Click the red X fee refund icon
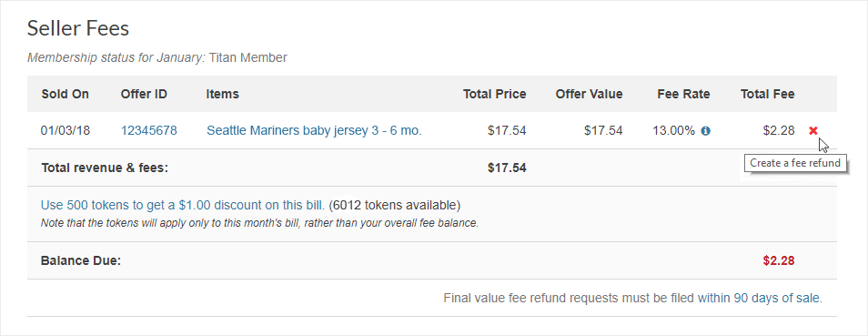The width and height of the screenshot is (868, 336). [x=812, y=131]
